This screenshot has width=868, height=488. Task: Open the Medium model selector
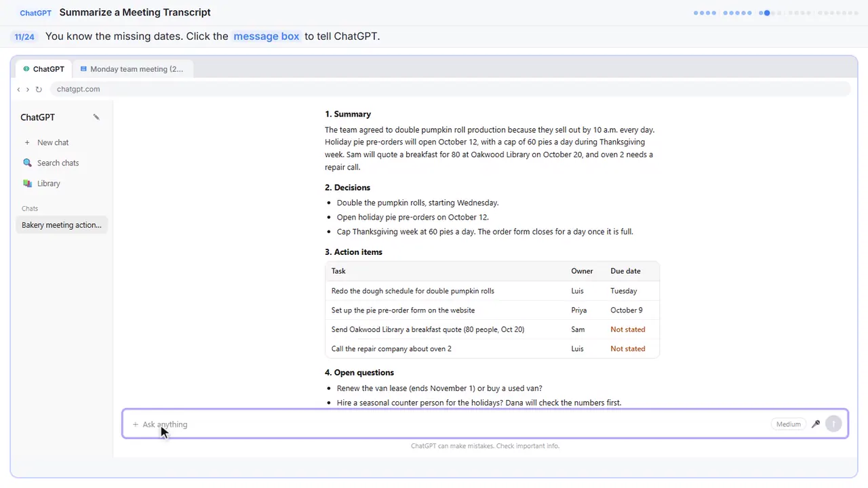coord(788,424)
